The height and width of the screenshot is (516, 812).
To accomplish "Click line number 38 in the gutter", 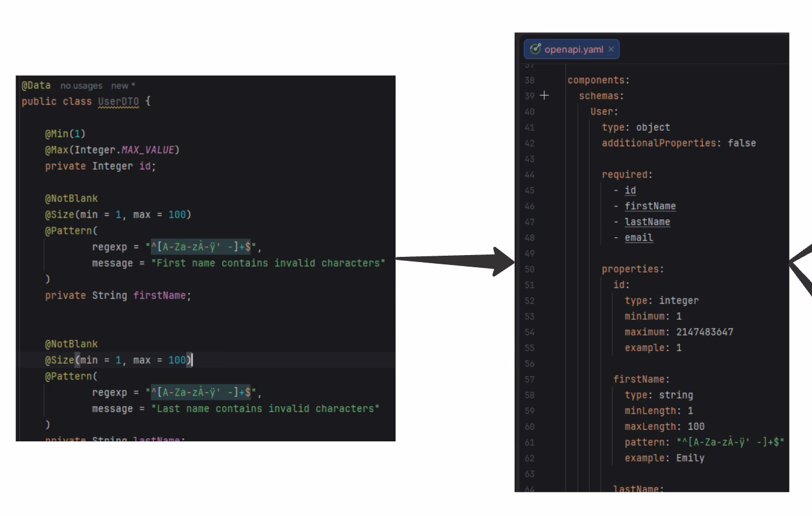I will (530, 80).
